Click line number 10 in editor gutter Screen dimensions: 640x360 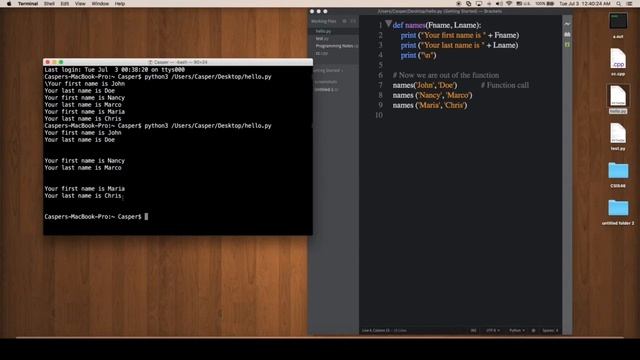tap(379, 115)
